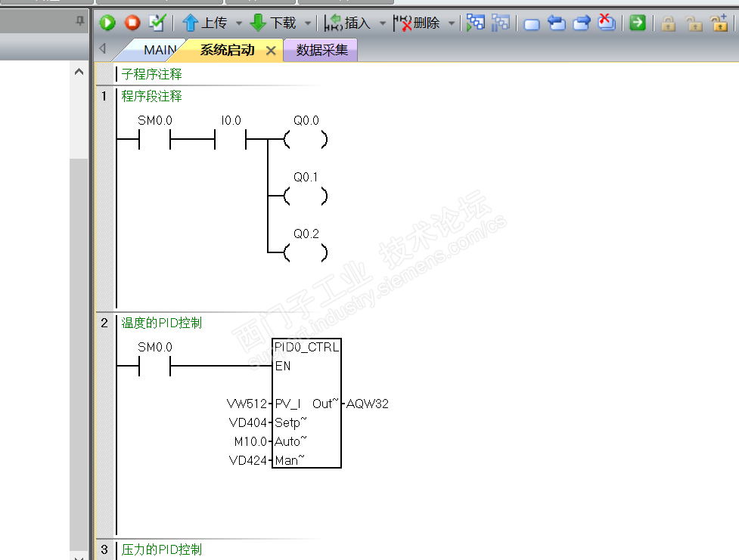Click the red Stop PLC icon
Viewport: 739px width, 560px height.
[x=132, y=23]
